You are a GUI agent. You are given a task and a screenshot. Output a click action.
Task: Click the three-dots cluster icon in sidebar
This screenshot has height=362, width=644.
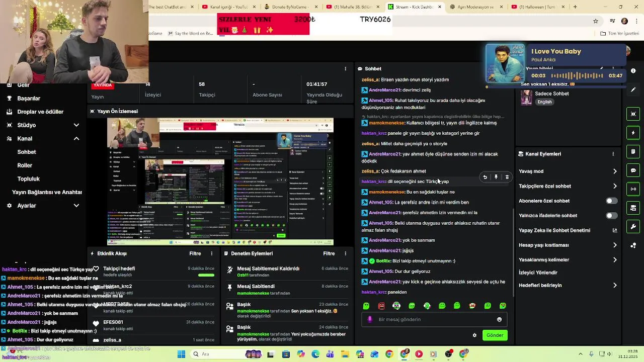[x=633, y=245]
